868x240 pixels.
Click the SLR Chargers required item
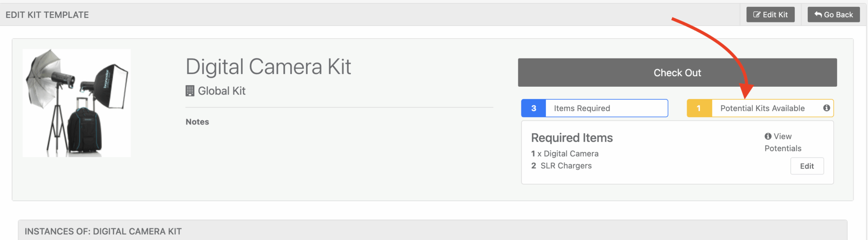566,166
